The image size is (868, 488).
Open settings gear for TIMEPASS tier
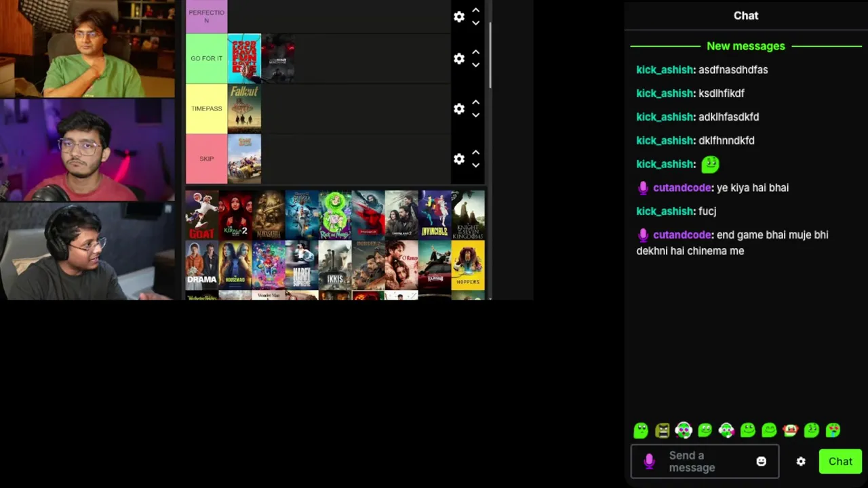click(x=459, y=108)
